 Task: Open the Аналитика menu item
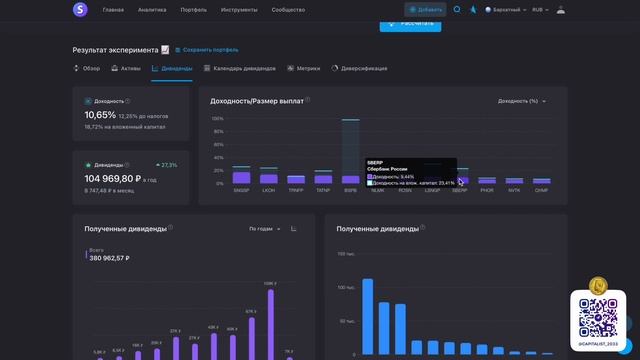tap(152, 10)
